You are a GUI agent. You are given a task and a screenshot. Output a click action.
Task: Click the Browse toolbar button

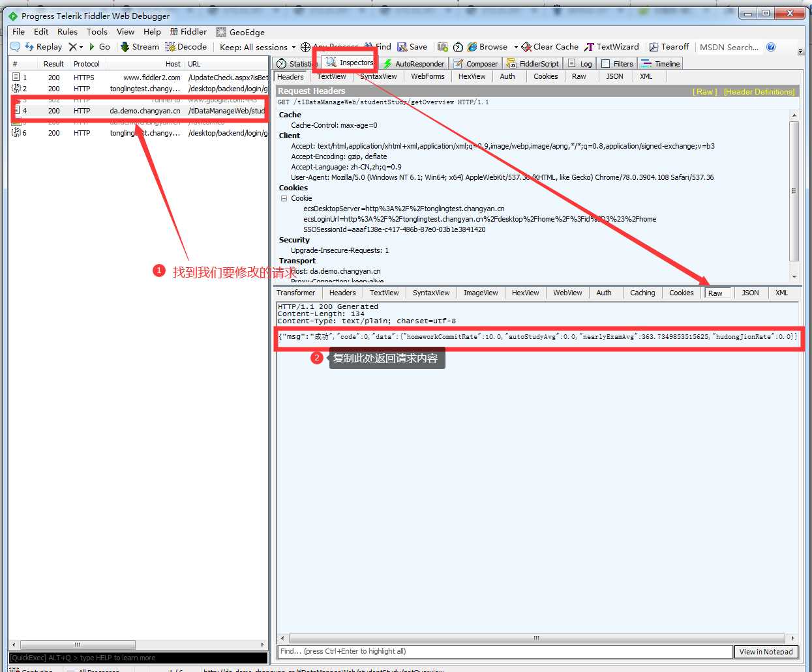click(x=487, y=47)
